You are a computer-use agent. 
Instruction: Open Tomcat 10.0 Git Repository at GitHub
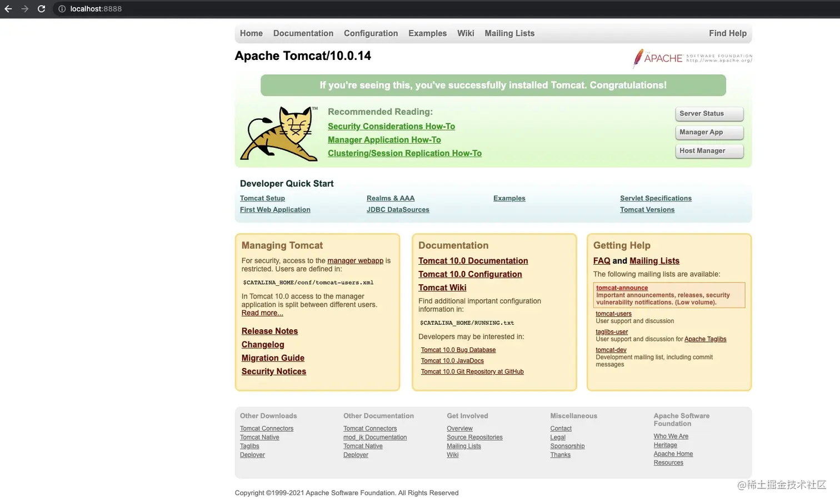point(472,372)
